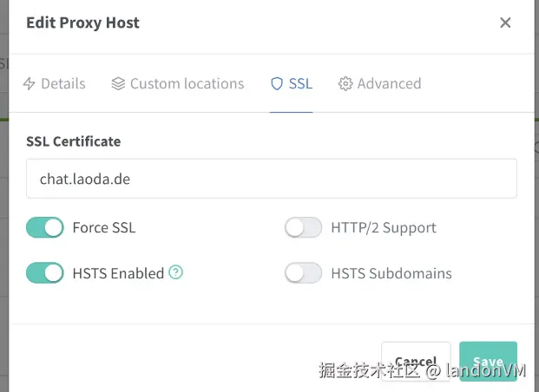Turn off the HSTS Enabled switch
The height and width of the screenshot is (392, 539).
tap(45, 273)
